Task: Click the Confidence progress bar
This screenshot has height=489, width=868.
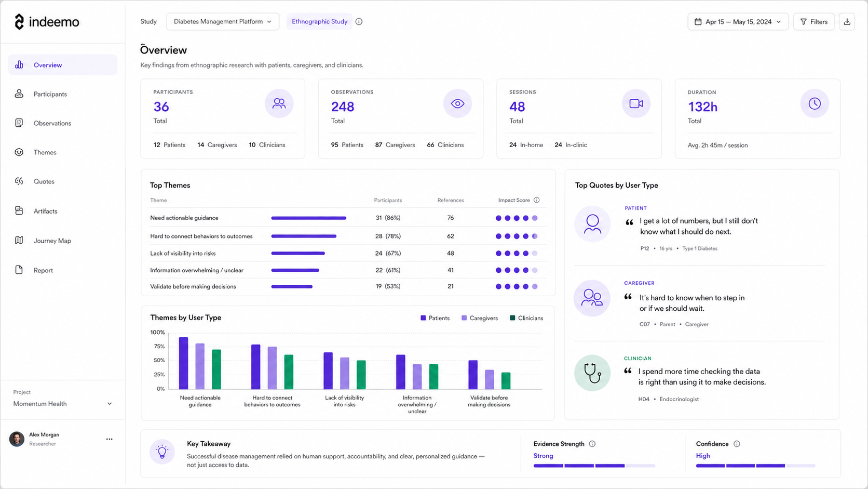Action: 755,466
